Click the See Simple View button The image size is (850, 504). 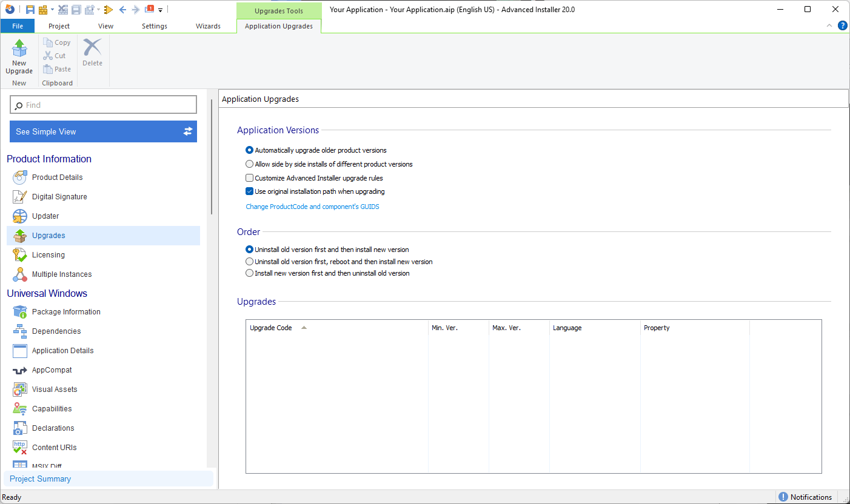click(103, 131)
